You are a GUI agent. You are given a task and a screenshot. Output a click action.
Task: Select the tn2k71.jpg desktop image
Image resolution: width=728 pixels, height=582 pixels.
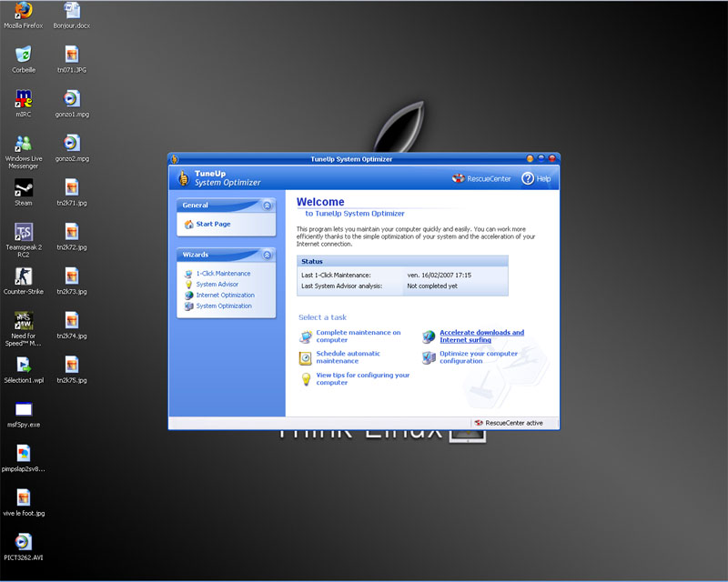[x=72, y=192]
